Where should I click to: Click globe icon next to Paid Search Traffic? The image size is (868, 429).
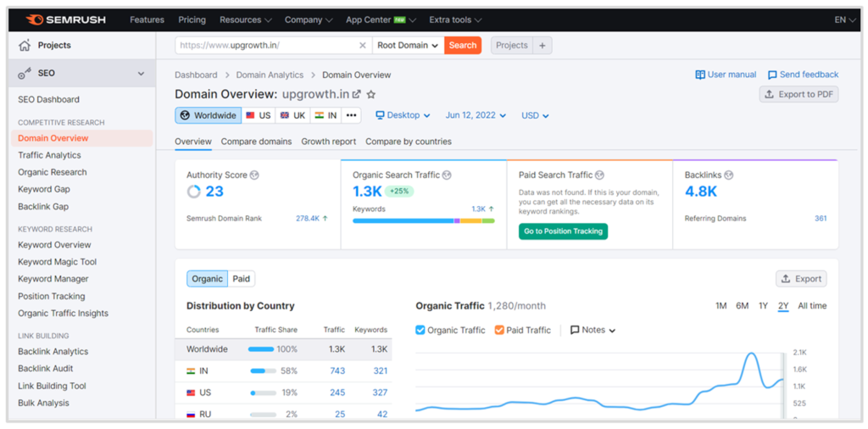599,175
